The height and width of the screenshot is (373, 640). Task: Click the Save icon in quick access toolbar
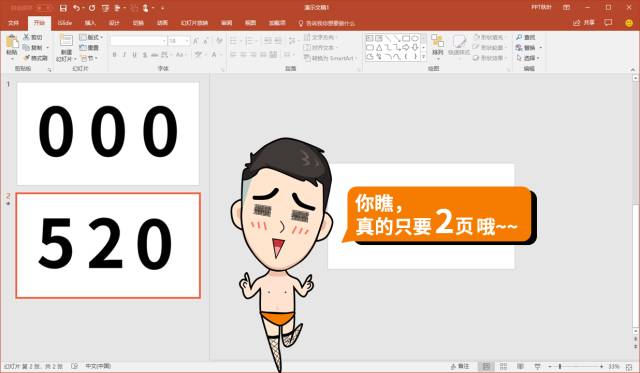click(x=63, y=8)
